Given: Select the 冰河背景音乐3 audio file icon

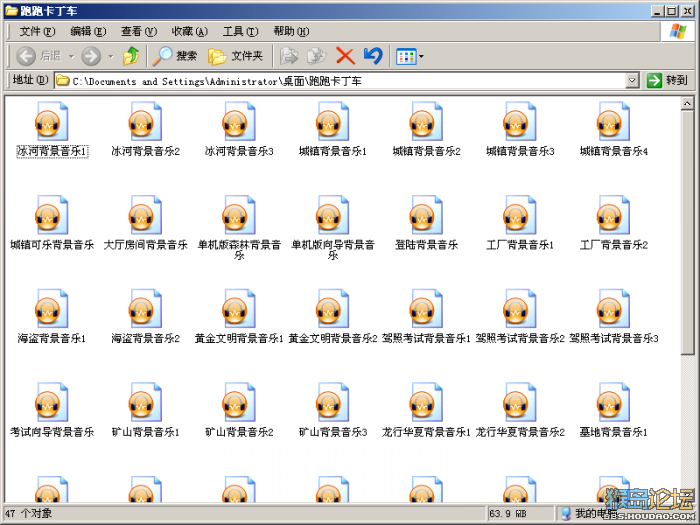Looking at the screenshot, I should click(239, 121).
